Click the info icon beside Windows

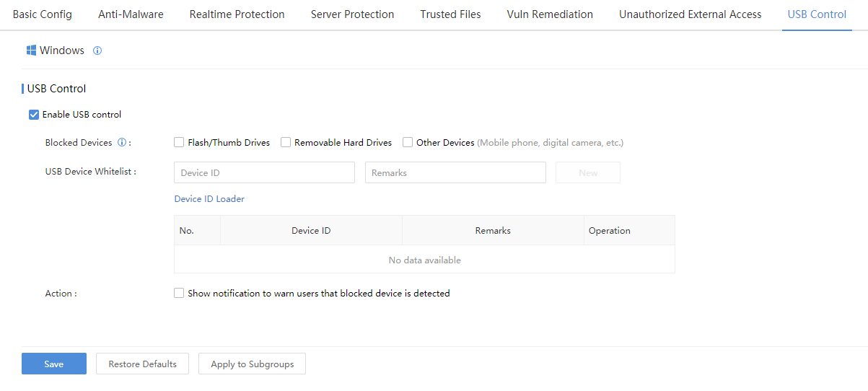(97, 50)
